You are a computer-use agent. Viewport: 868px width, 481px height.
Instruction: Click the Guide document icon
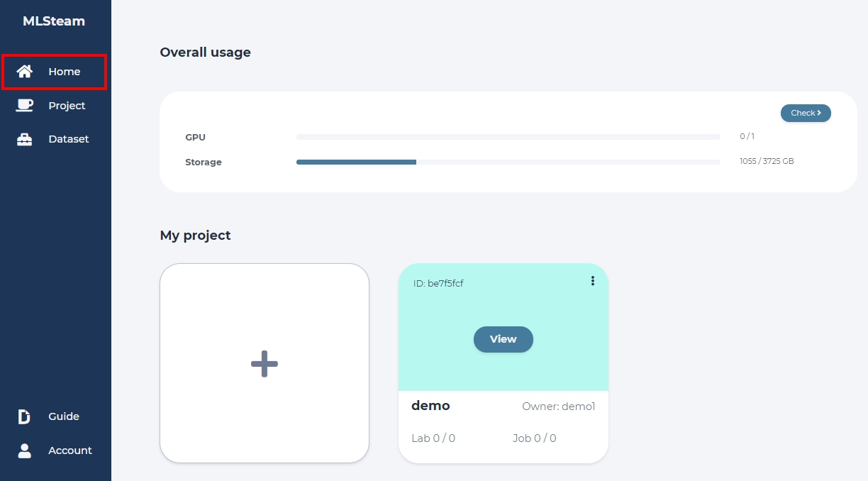pyautogui.click(x=24, y=416)
